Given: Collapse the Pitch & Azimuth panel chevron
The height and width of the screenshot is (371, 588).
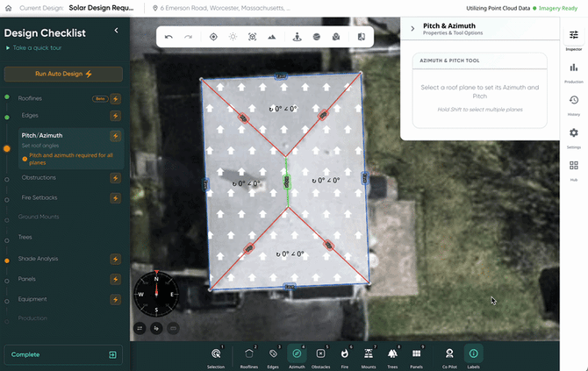Looking at the screenshot, I should coord(412,28).
